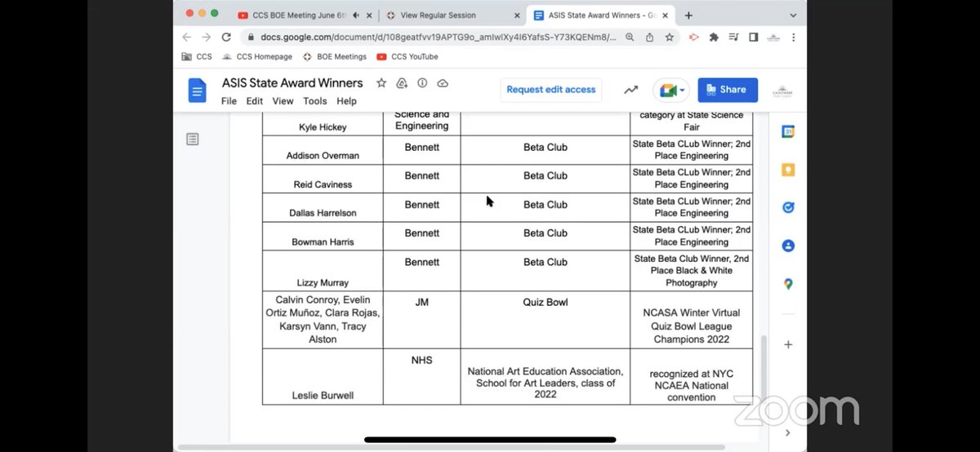This screenshot has width=980, height=452.
Task: Open the CCS YouTube bookmark
Action: [408, 56]
